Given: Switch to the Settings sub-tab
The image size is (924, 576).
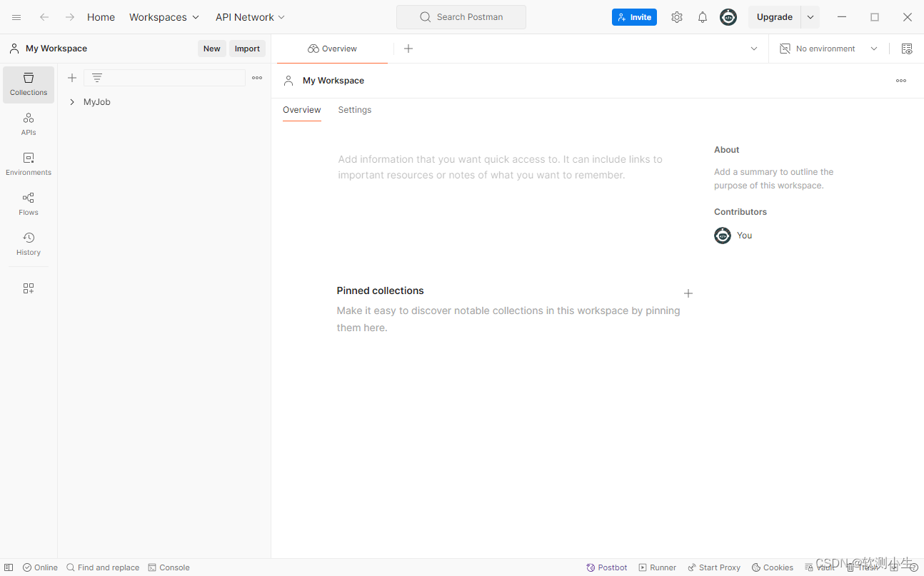Looking at the screenshot, I should [355, 110].
